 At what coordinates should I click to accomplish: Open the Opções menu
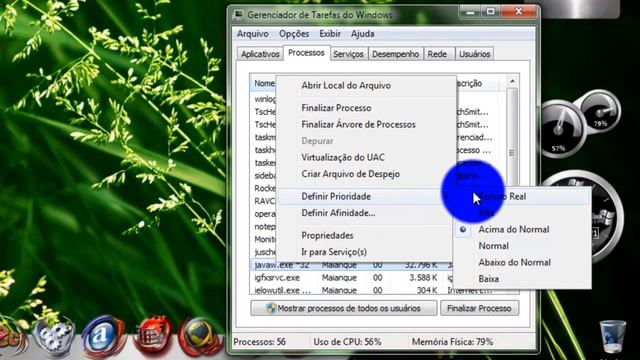(294, 34)
